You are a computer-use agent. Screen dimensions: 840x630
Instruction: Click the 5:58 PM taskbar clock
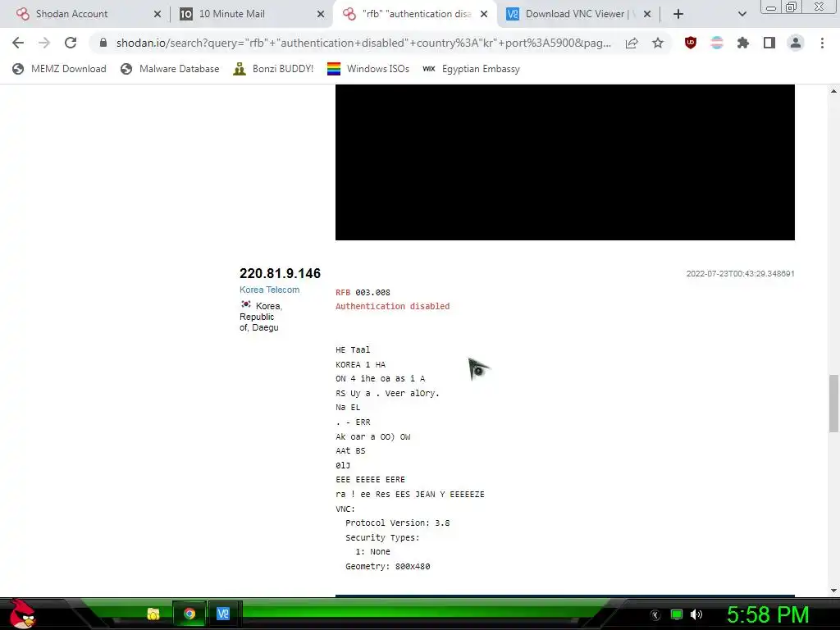pos(768,614)
